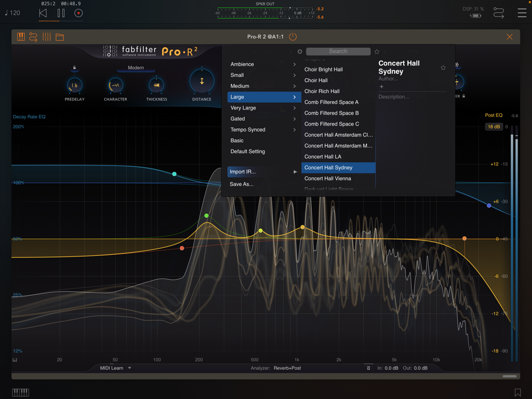The width and height of the screenshot is (532, 399).
Task: Click the Distance knob
Action: click(202, 81)
